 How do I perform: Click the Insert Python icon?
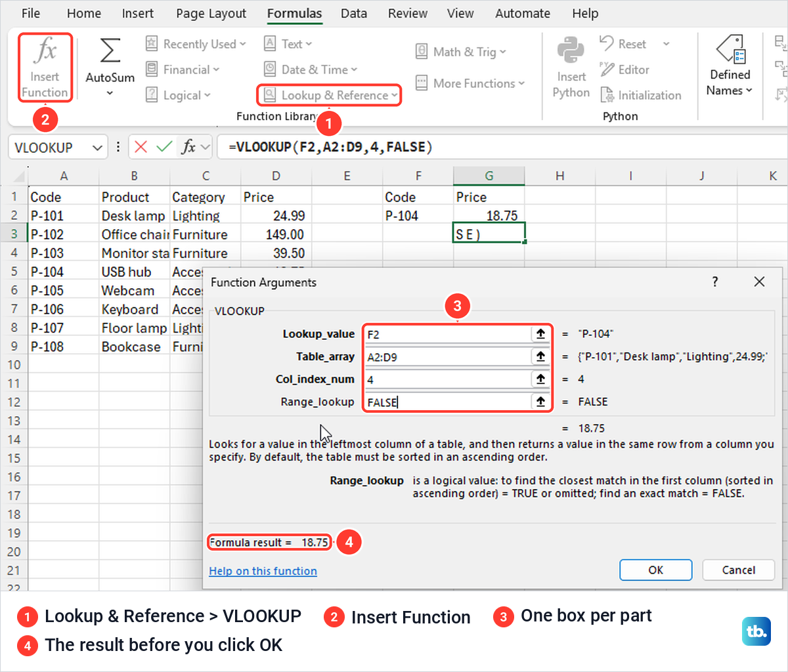tap(571, 51)
